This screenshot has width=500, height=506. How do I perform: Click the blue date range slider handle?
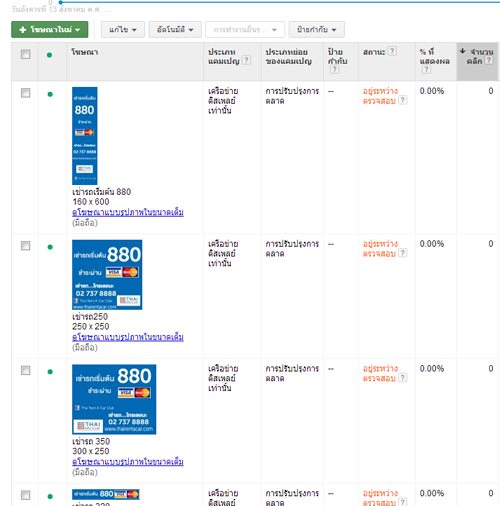point(61,2)
